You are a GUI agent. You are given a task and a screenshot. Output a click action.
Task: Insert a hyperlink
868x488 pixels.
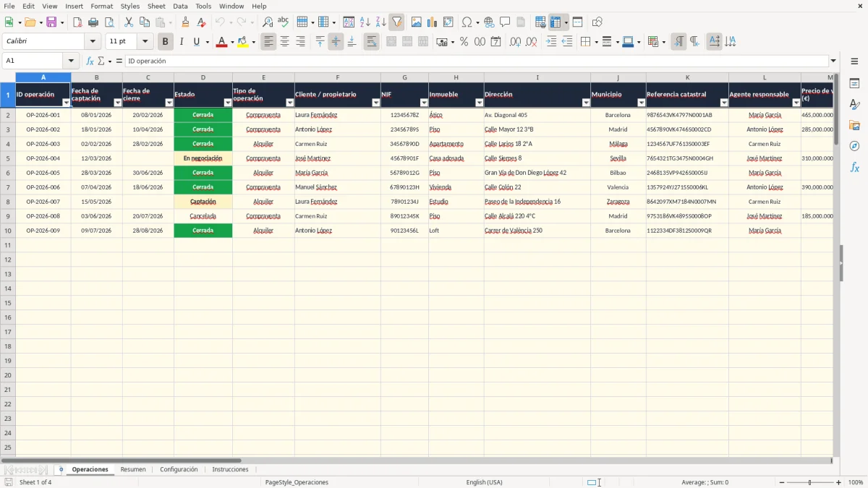pyautogui.click(x=489, y=22)
